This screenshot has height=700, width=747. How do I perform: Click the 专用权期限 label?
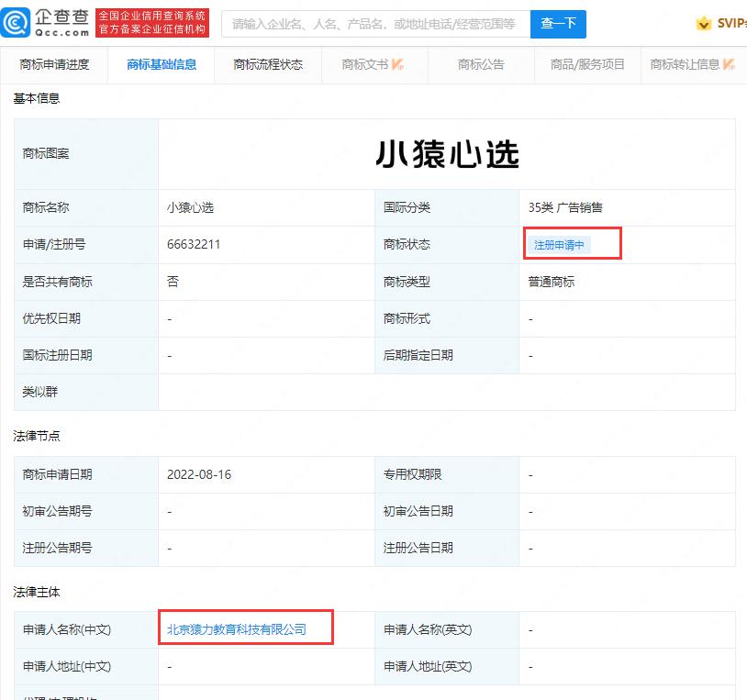[413, 474]
